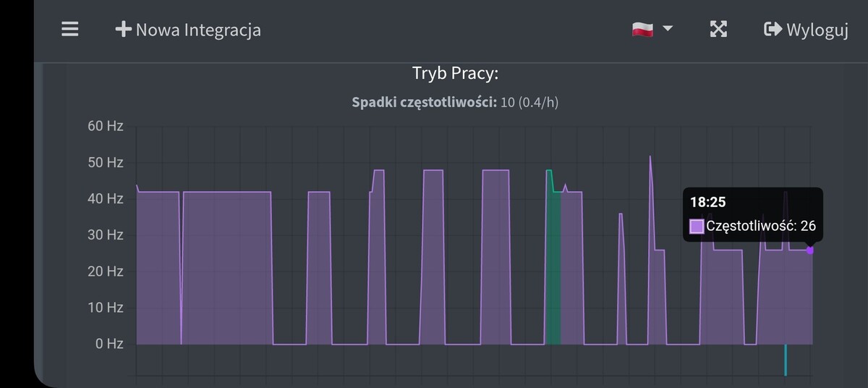The width and height of the screenshot is (868, 388).
Task: Click the "Spadki częstotliwości" statistic label
Action: tap(424, 102)
